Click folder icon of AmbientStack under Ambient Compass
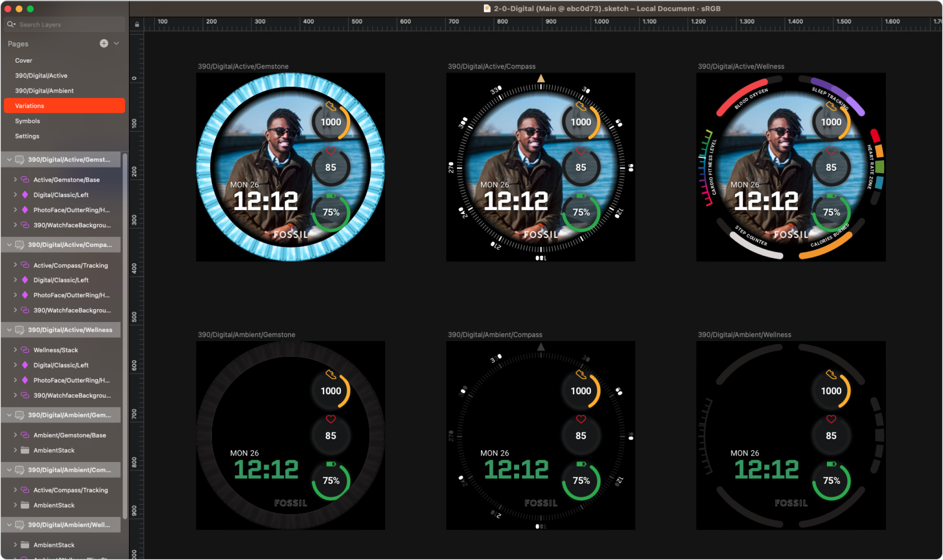 (25, 505)
